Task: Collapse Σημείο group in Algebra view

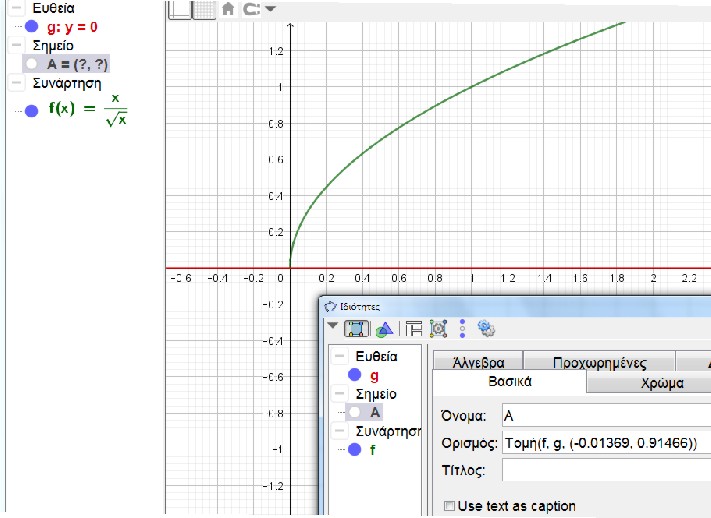Action: point(16,45)
